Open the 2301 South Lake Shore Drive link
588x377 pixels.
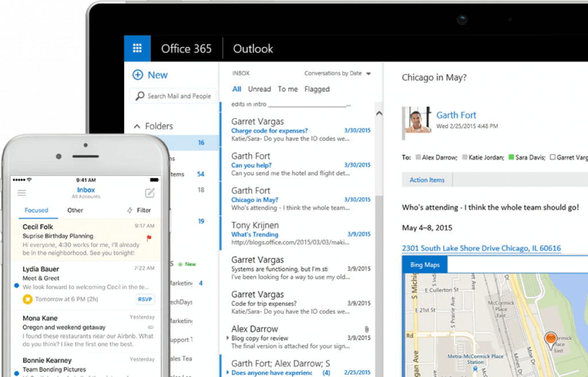pos(481,248)
